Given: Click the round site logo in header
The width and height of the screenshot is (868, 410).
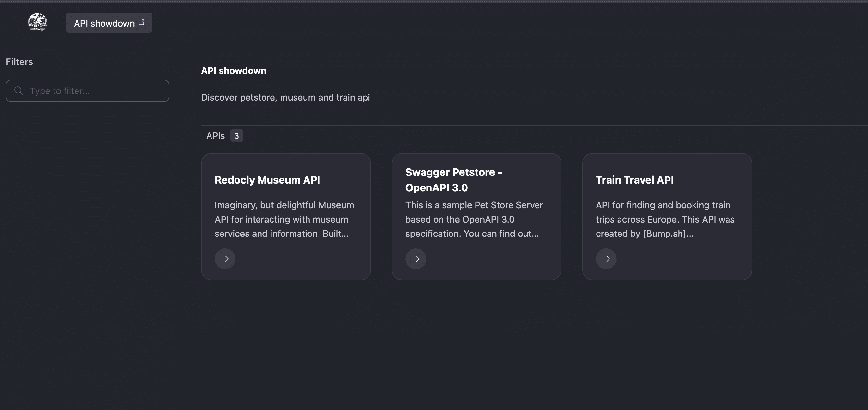Looking at the screenshot, I should pyautogui.click(x=37, y=23).
